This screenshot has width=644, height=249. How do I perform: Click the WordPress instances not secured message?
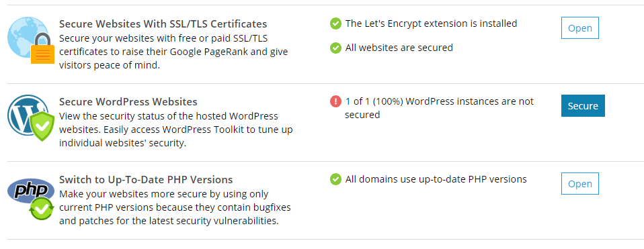pyautogui.click(x=439, y=108)
